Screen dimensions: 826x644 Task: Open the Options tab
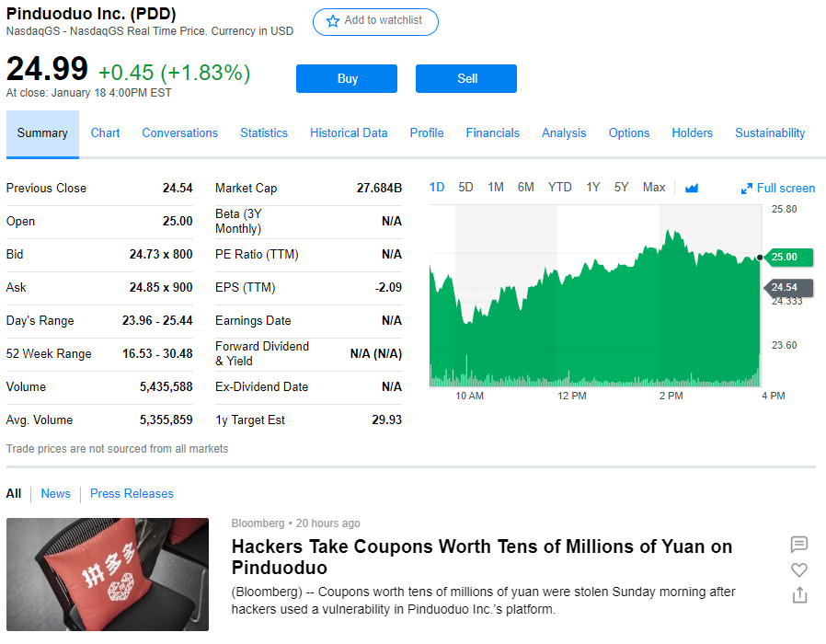coord(629,132)
